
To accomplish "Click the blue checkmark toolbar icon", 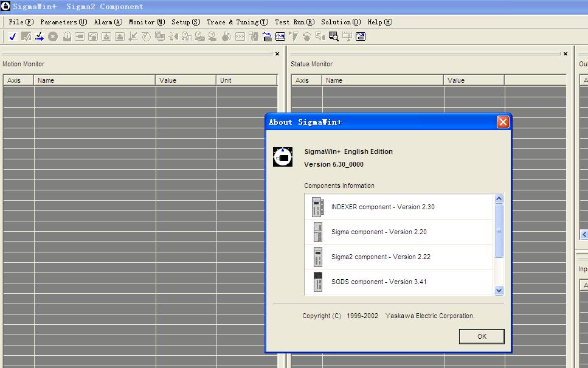I will coord(12,36).
